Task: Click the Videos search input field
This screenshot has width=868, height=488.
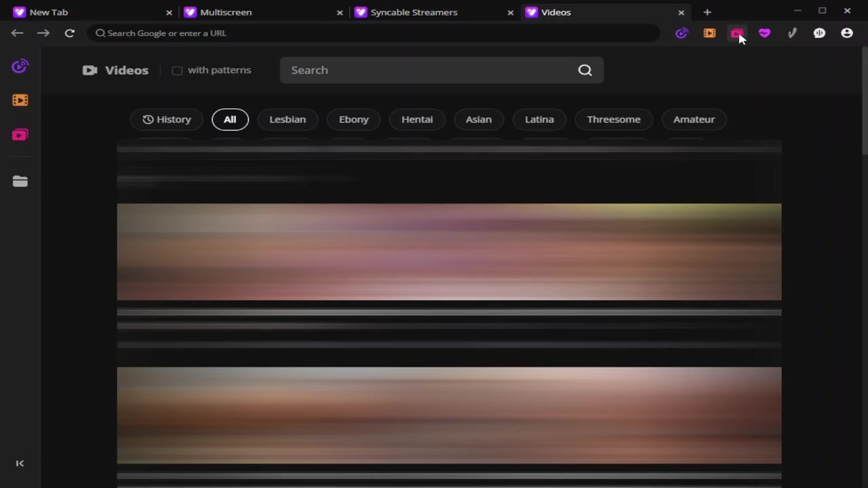Action: (427, 70)
